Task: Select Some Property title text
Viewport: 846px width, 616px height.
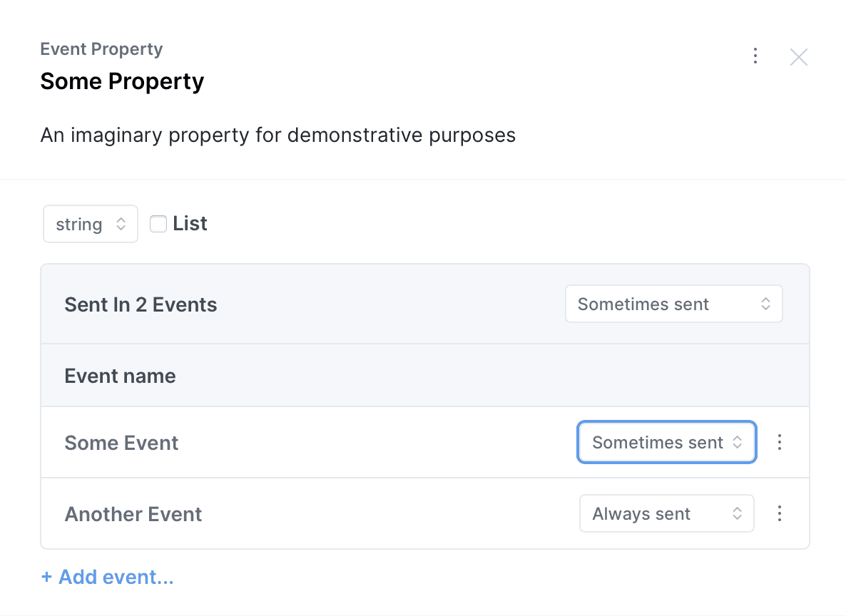Action: (x=122, y=81)
